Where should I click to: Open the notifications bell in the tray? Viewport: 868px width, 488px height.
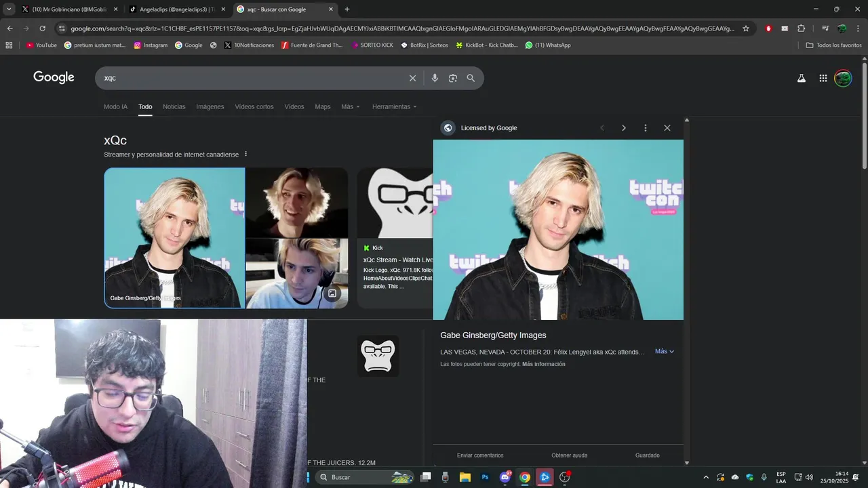(856, 477)
